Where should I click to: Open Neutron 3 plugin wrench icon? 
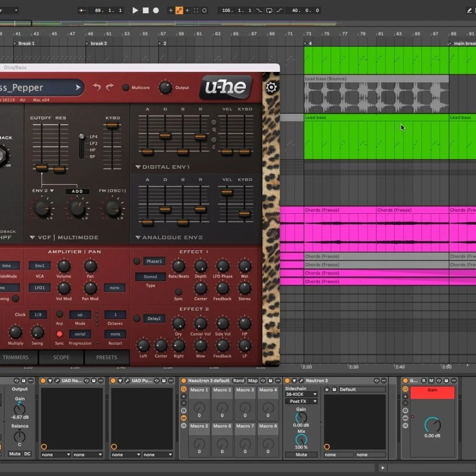tap(301, 380)
